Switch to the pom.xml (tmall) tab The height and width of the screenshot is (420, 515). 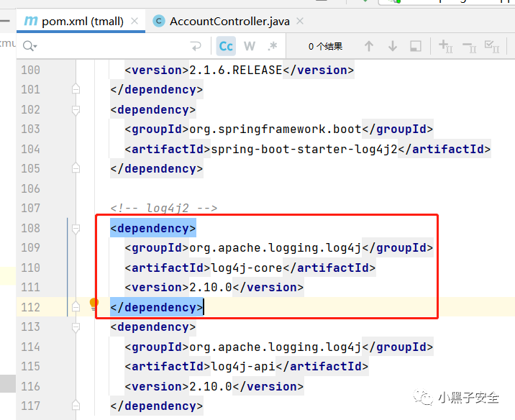tap(81, 22)
